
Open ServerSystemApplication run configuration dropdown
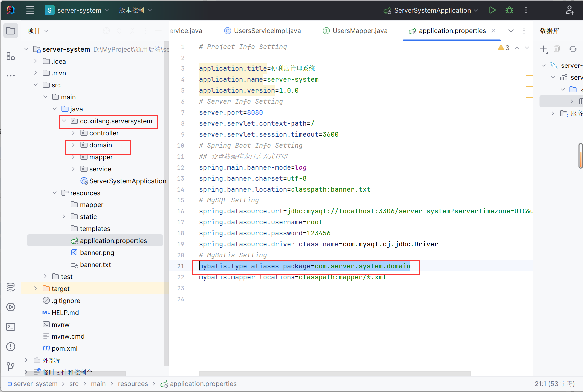(431, 10)
